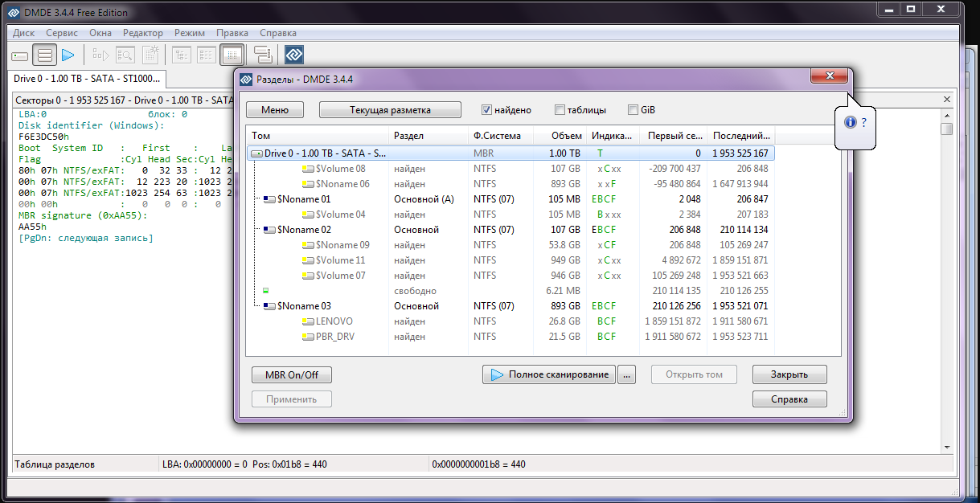
Task: Select the $Noname 03 partition row
Action: click(304, 306)
